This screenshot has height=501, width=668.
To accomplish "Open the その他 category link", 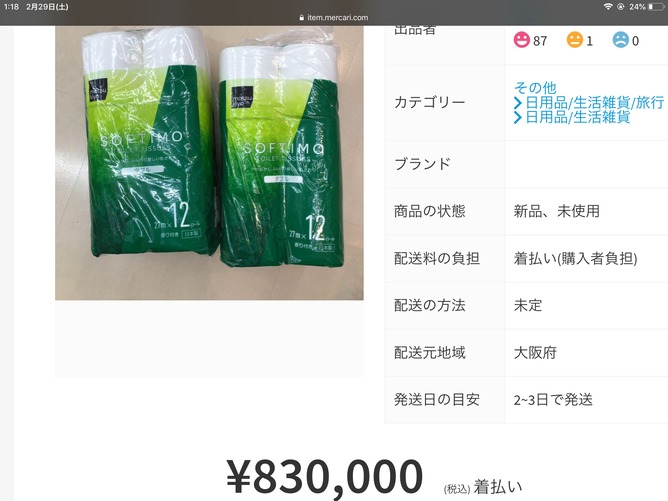I will click(x=535, y=87).
